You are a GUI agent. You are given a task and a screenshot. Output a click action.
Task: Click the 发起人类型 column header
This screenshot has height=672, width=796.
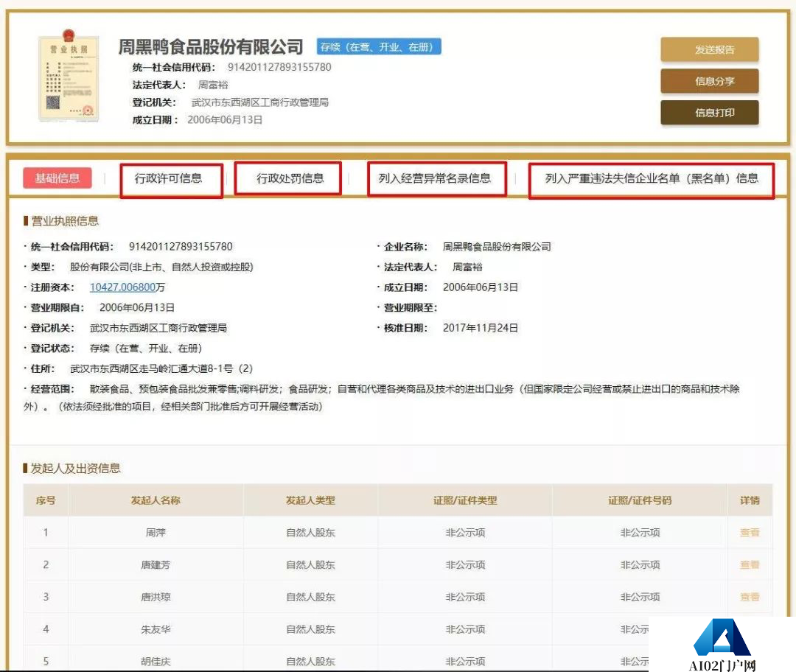tap(310, 500)
